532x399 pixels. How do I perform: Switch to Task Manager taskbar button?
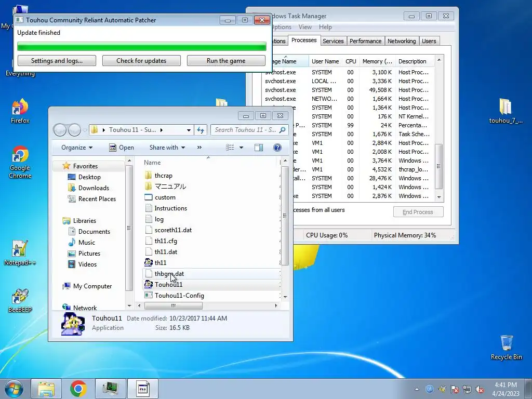pos(110,389)
